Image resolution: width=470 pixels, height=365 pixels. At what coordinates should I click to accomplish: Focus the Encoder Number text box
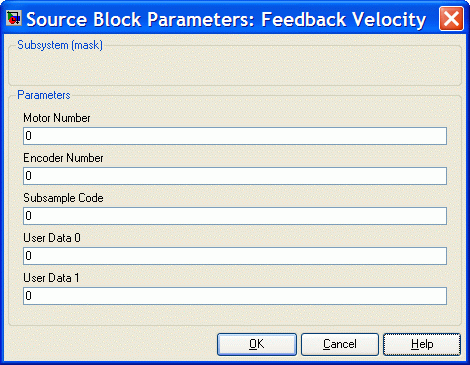[x=235, y=176]
